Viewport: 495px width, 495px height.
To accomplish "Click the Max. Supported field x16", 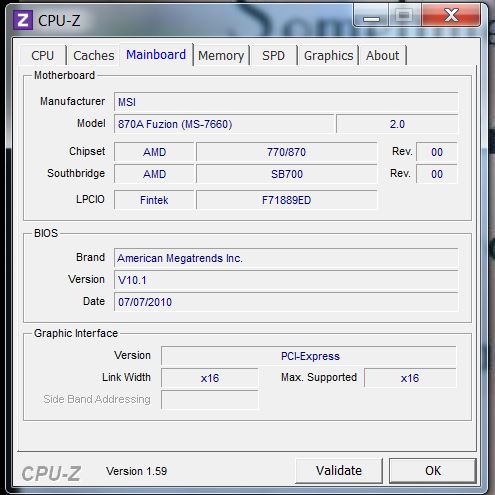I will pos(410,378).
